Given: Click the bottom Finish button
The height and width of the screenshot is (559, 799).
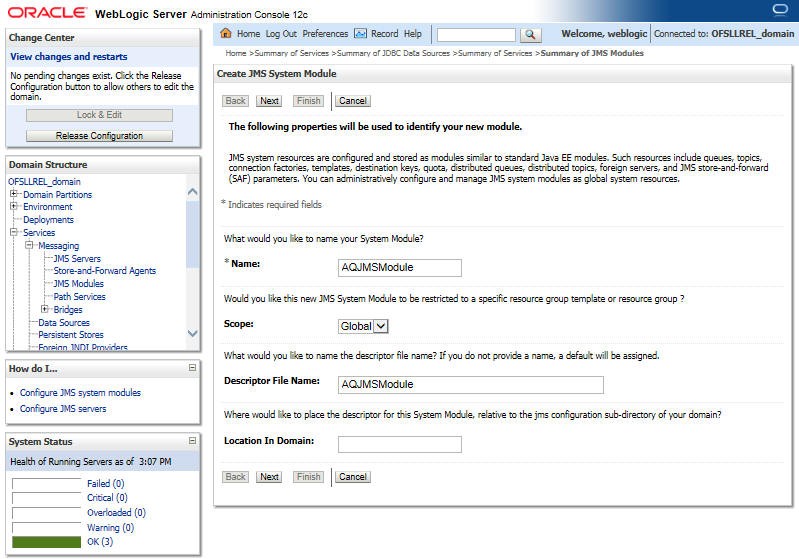Looking at the screenshot, I should click(308, 477).
